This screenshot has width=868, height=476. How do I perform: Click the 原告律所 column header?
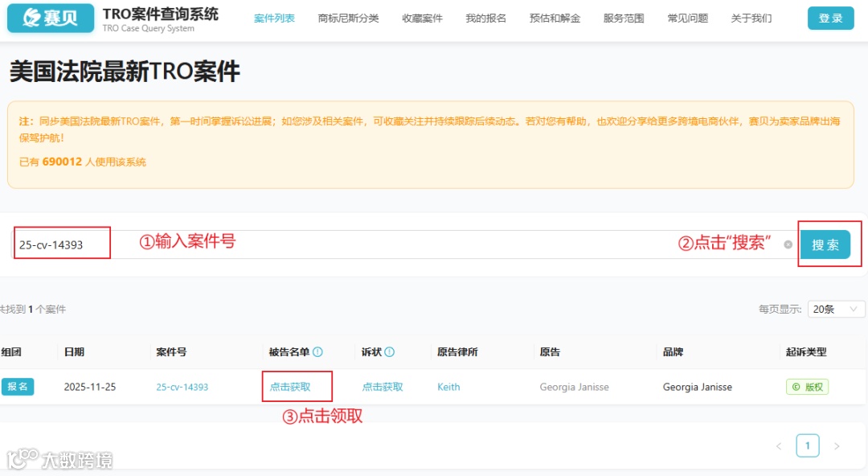tap(457, 352)
